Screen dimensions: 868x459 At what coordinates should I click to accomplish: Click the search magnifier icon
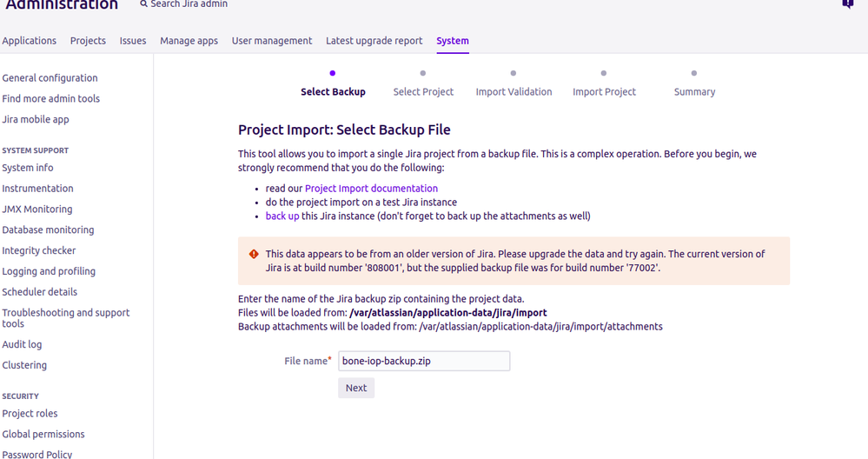[x=144, y=3]
